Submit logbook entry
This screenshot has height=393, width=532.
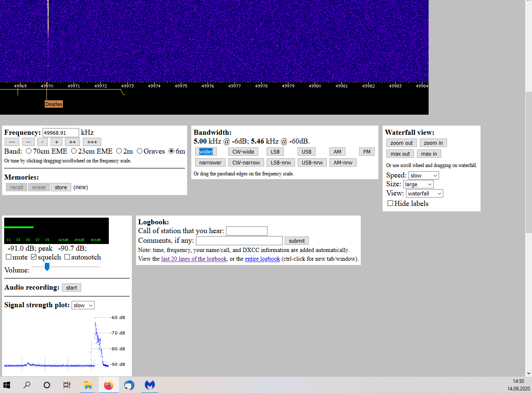coord(297,241)
